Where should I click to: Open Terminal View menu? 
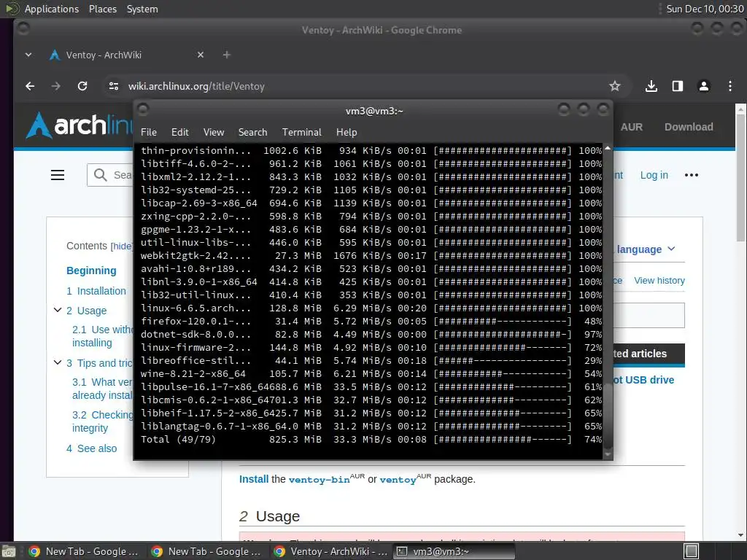(x=214, y=133)
